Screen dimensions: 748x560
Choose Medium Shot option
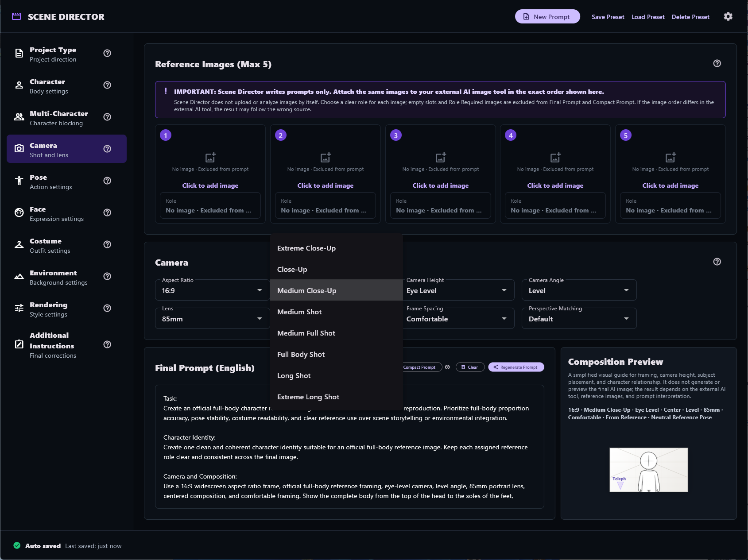click(x=337, y=312)
